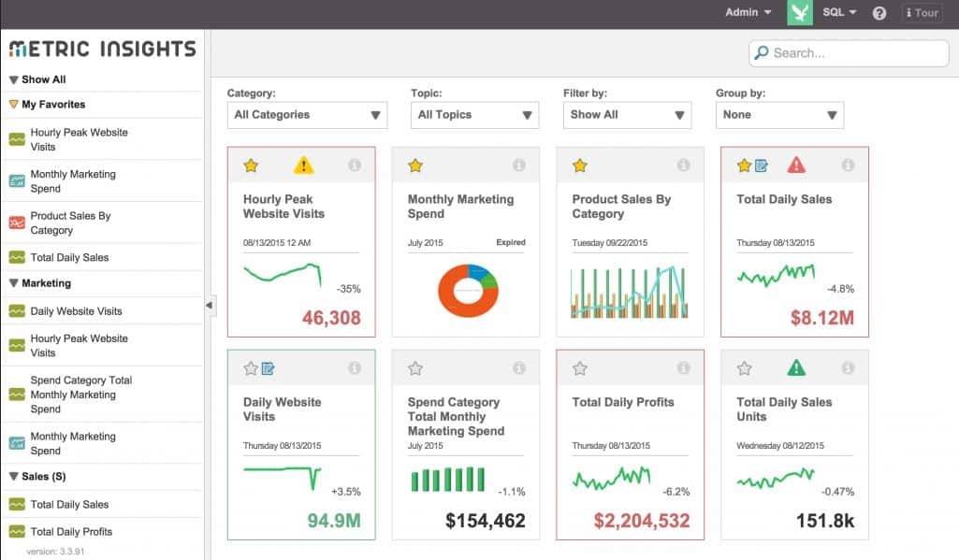Favorite the Spend Category Total Monthly Marketing Spend tile

(x=414, y=367)
